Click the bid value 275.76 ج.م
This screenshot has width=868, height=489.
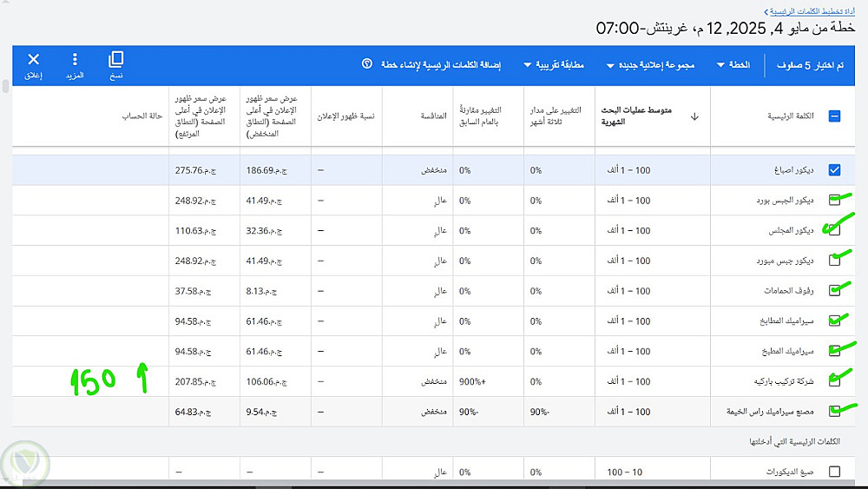click(195, 170)
